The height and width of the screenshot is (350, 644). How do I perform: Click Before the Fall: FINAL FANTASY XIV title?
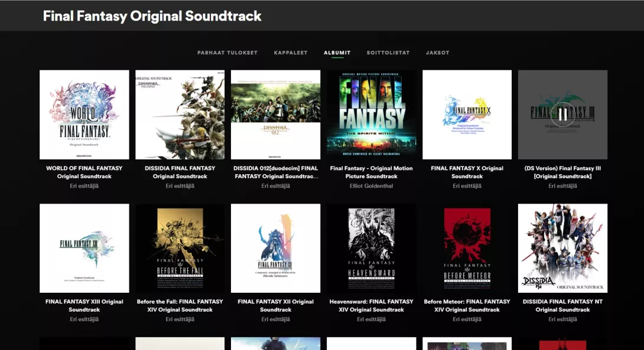point(180,305)
